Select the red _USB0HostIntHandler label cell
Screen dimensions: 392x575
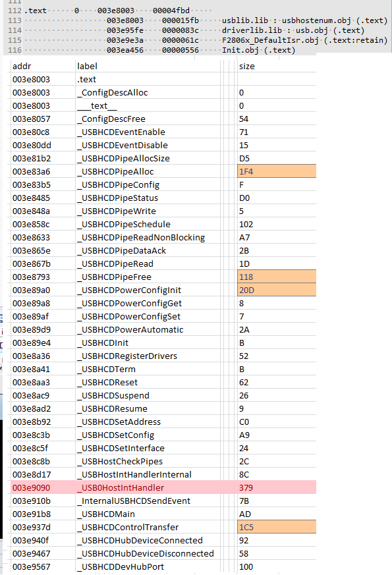coord(148,487)
